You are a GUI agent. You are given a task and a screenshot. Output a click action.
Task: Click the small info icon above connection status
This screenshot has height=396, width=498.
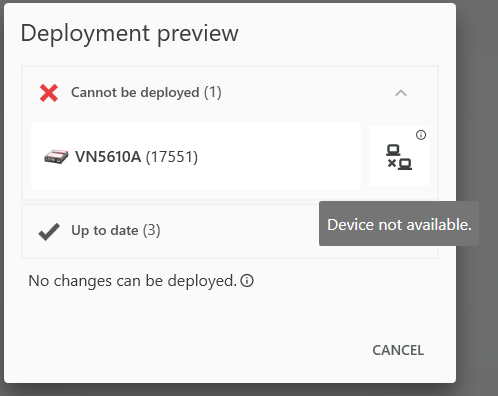click(x=421, y=135)
